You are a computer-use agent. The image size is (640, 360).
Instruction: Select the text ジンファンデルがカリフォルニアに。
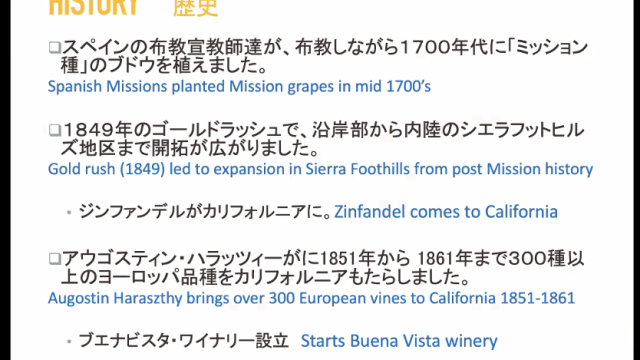[x=205, y=212]
